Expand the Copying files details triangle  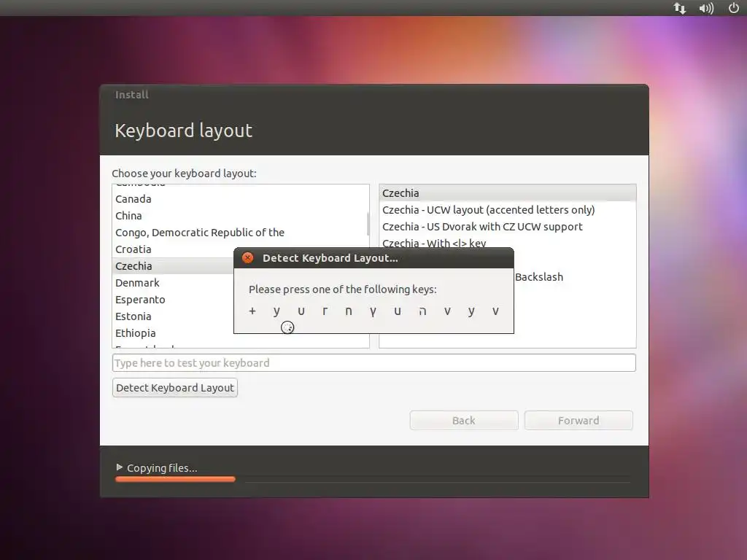coord(119,467)
